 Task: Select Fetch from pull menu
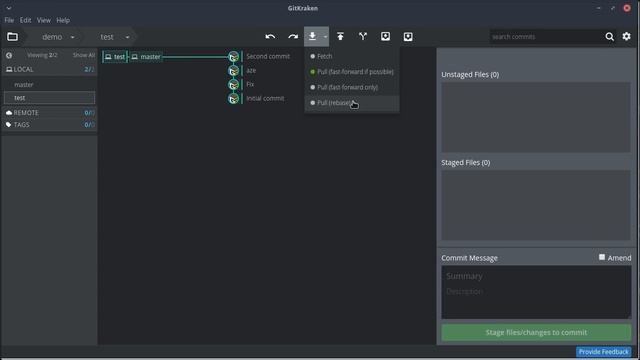352,56
